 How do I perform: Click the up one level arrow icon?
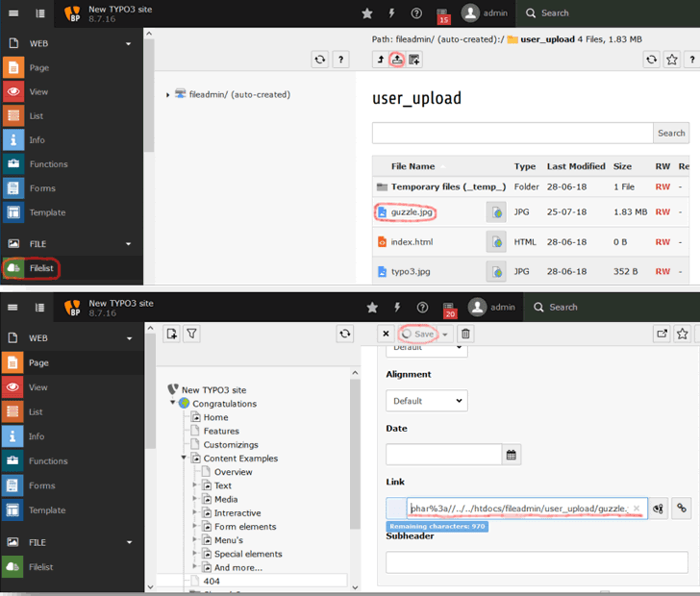coord(379,60)
